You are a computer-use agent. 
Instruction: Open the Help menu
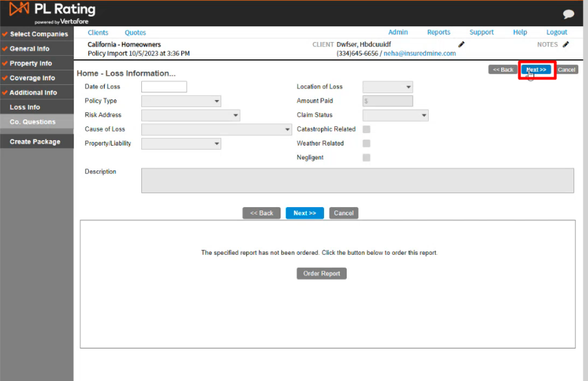520,32
